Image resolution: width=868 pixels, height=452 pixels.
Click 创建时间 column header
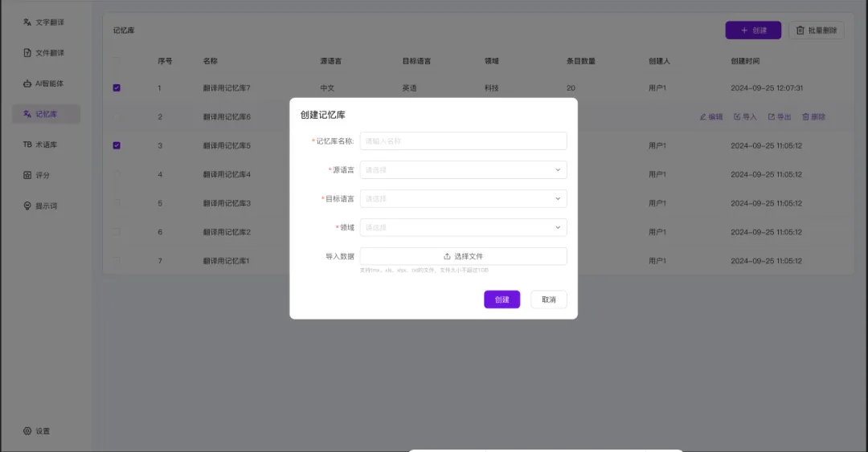745,61
